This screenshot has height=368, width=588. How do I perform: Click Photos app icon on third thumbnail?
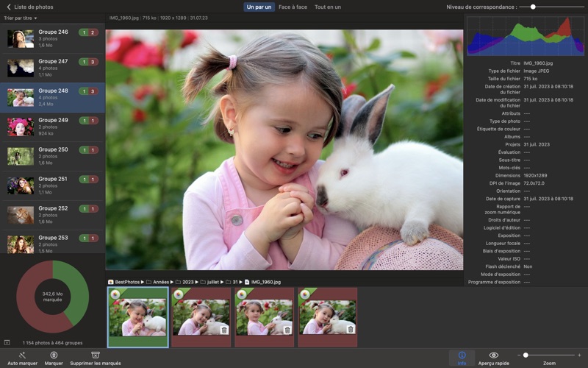[x=242, y=294]
